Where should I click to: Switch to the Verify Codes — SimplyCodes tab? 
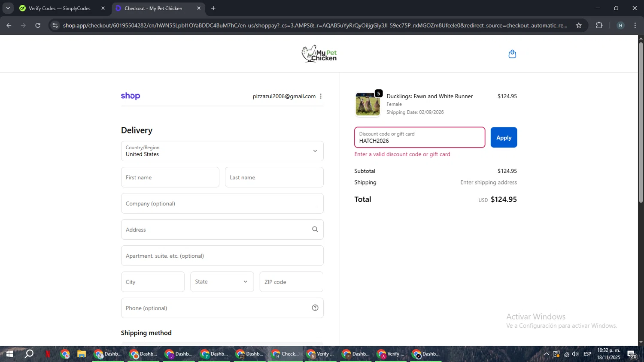click(59, 8)
